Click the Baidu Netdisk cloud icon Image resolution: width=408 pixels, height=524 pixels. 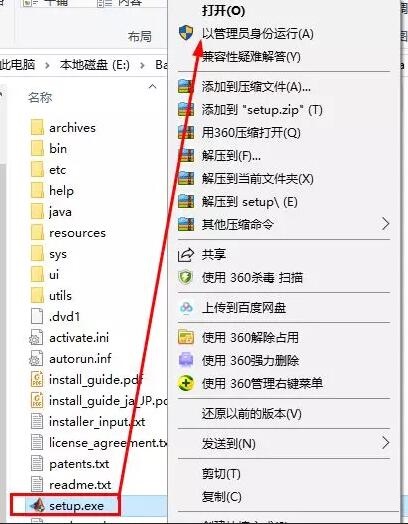point(186,307)
